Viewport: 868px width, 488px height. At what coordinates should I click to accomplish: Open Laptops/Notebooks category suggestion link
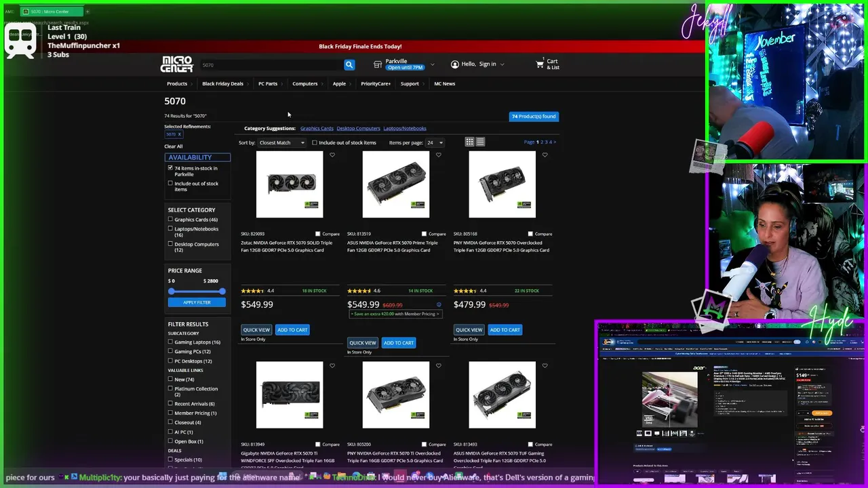405,128
